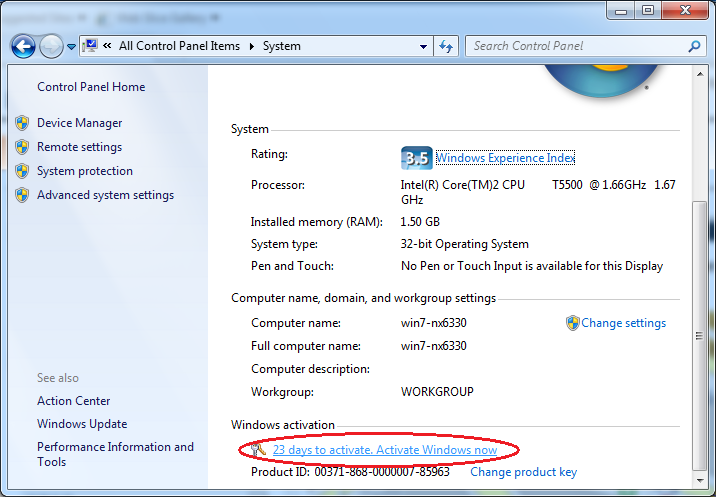Click the shield icon beside Change settings

pyautogui.click(x=572, y=323)
